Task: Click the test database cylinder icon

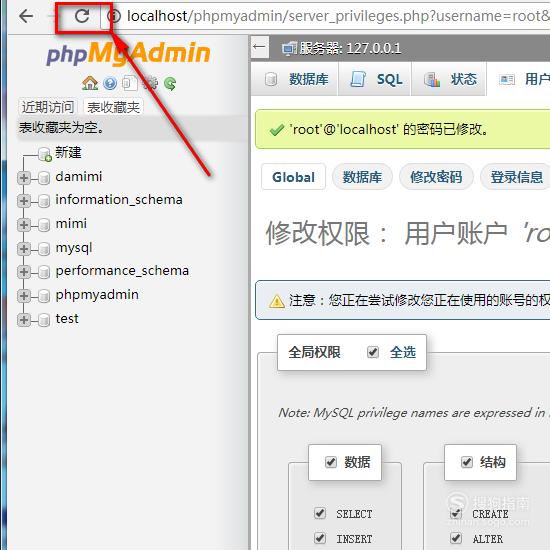Action: pos(44,320)
